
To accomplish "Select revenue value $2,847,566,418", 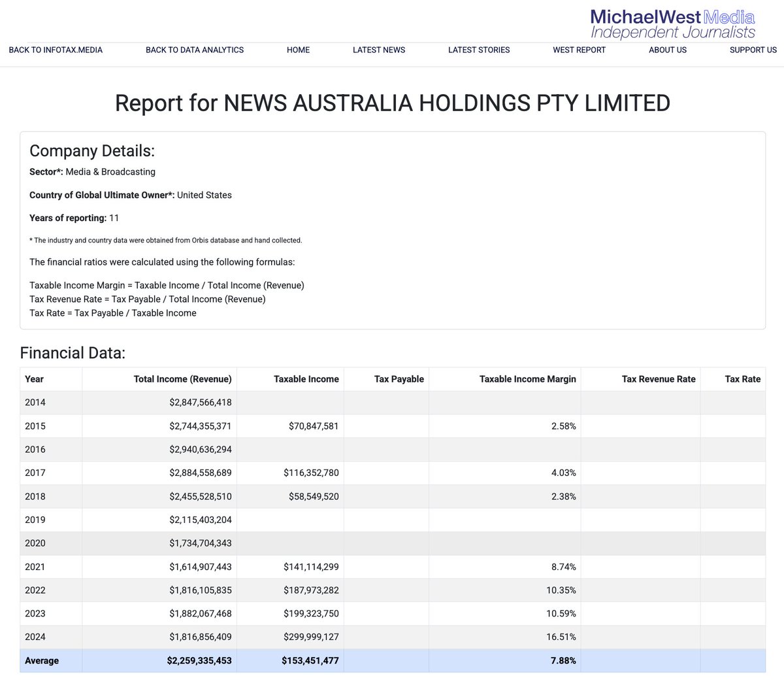I will (x=159, y=403).
